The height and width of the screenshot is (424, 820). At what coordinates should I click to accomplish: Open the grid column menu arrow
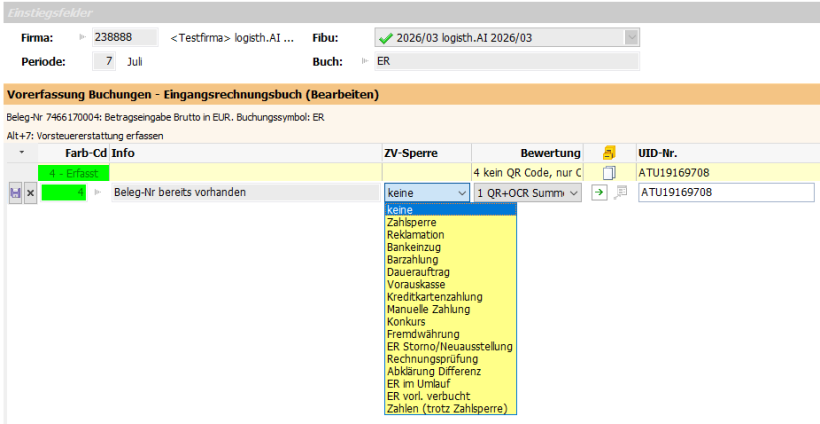pos(21,153)
